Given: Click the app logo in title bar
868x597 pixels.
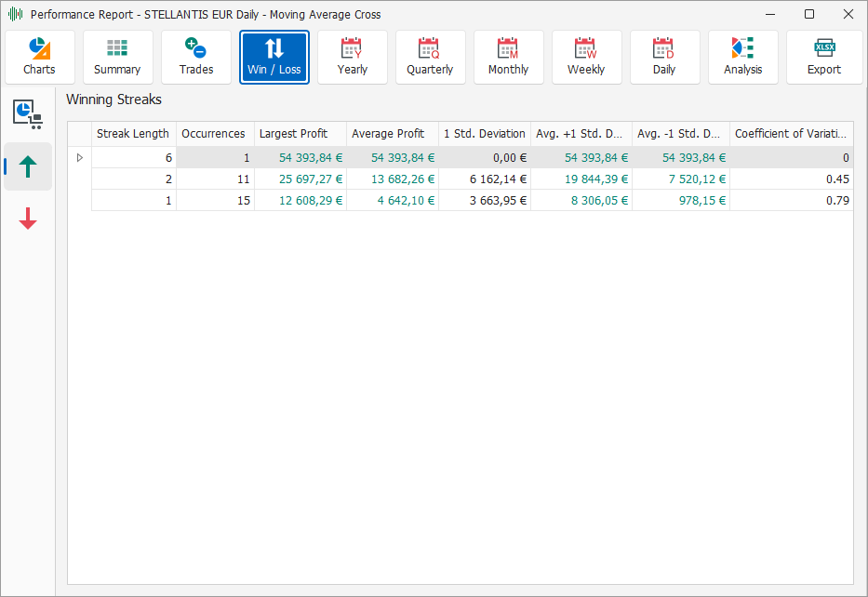Looking at the screenshot, I should coord(16,14).
